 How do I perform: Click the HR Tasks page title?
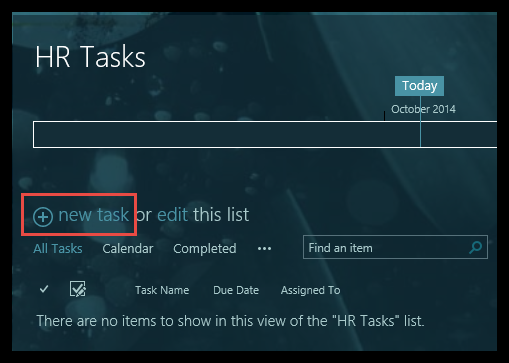(90, 57)
